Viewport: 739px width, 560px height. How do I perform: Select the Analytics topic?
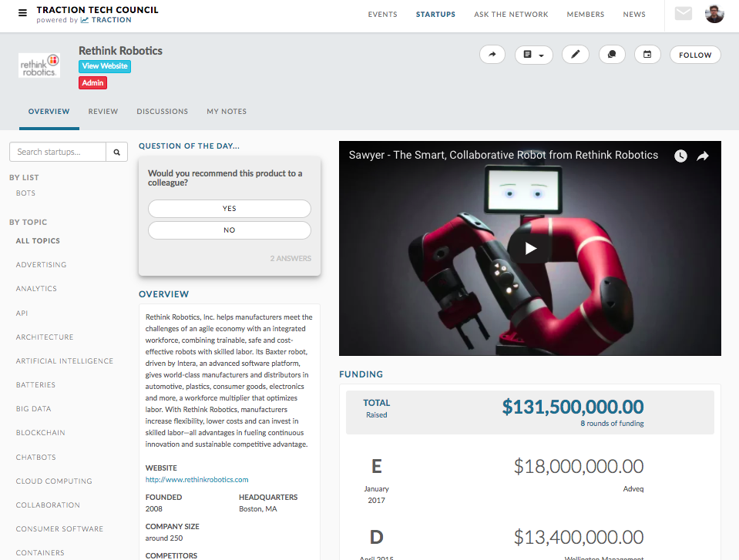[36, 289]
